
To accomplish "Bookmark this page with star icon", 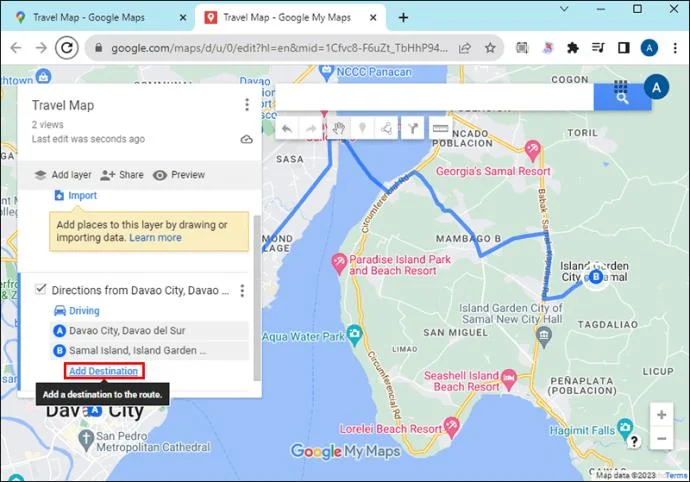I will tap(490, 48).
